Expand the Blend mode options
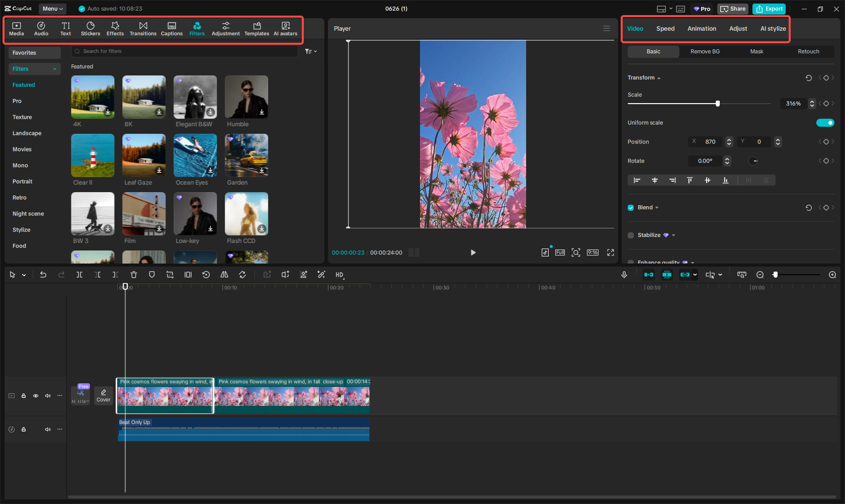 click(657, 207)
